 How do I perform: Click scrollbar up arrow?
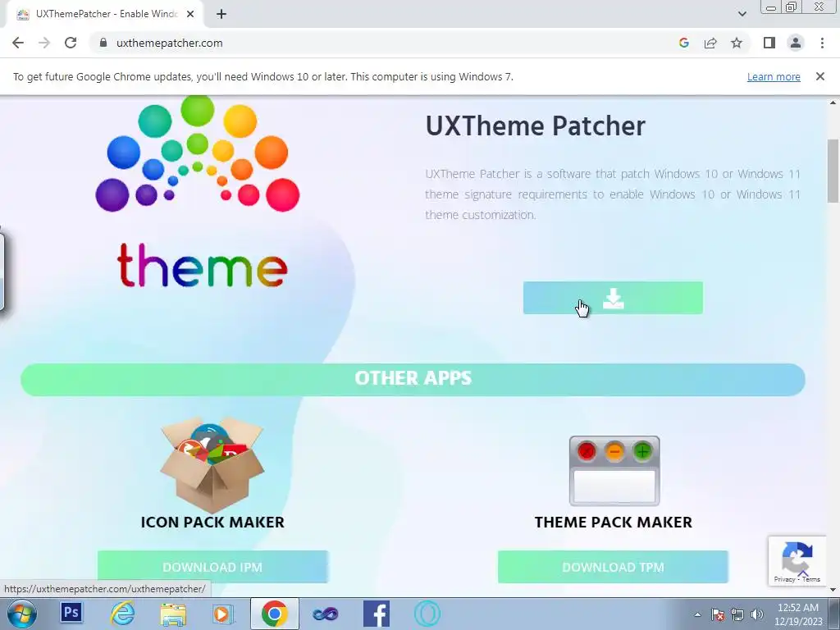point(833,103)
